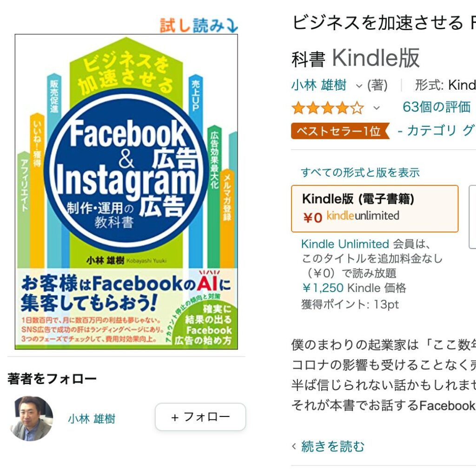Open author 小林 雄樹 link below follow heading
Image resolution: width=476 pixels, height=476 pixels.
click(x=92, y=419)
